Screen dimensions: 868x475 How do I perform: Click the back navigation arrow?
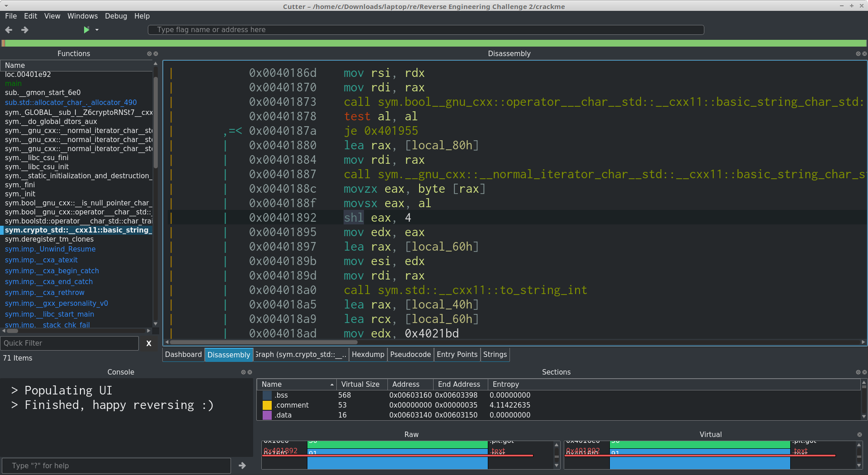coord(9,30)
